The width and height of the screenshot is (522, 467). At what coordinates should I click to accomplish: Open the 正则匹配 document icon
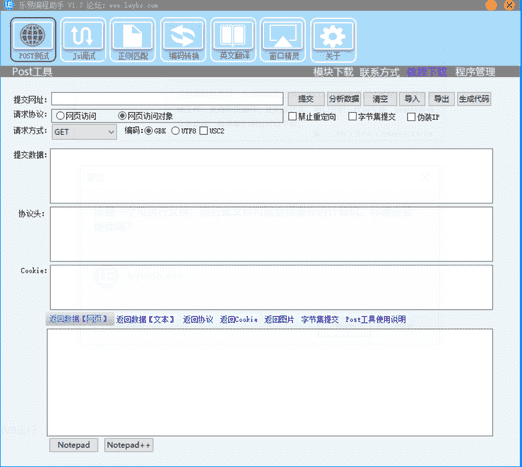coord(133,40)
